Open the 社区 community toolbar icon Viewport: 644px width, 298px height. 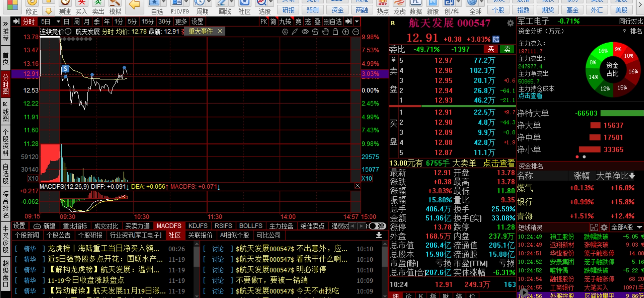(x=245, y=3)
